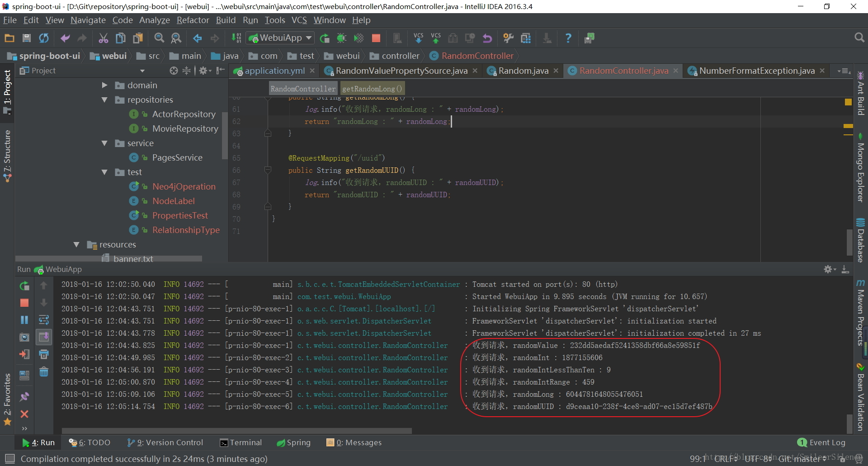This screenshot has height=466, width=868.
Task: Open Neo4jOperation in project tree
Action: pos(184,186)
